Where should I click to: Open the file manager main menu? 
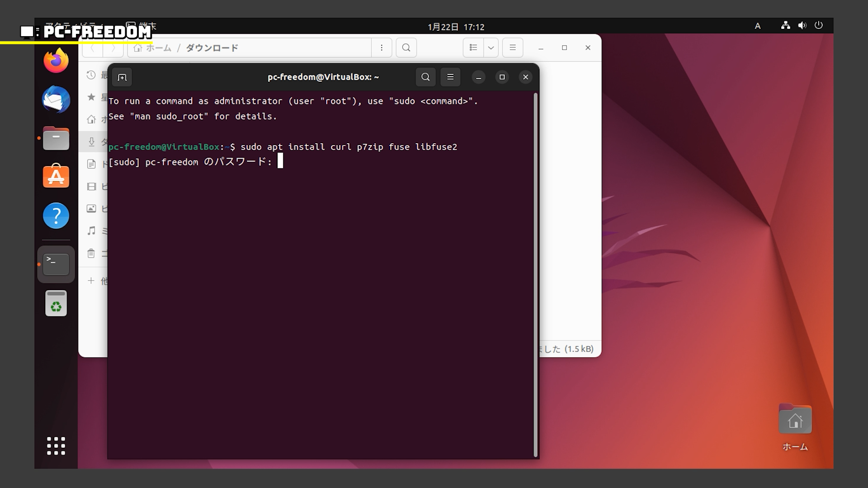(513, 48)
